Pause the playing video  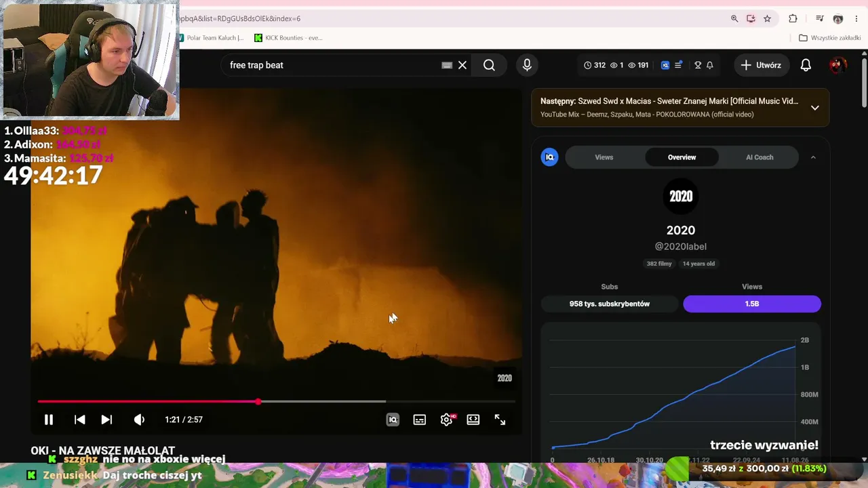pyautogui.click(x=49, y=420)
